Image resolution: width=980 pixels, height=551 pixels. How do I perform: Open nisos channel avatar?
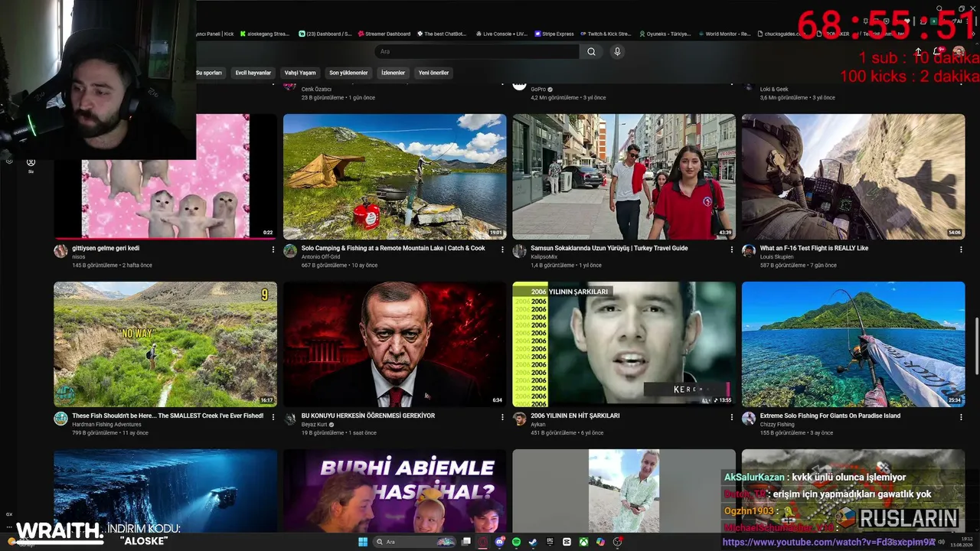pyautogui.click(x=60, y=251)
